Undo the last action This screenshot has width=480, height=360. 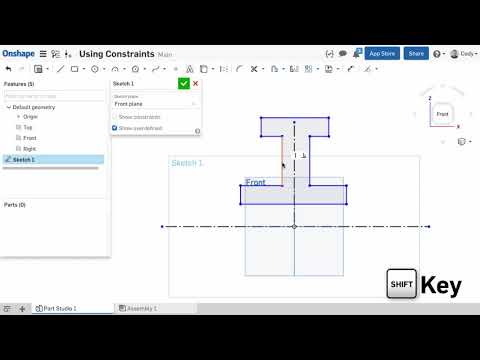9,69
